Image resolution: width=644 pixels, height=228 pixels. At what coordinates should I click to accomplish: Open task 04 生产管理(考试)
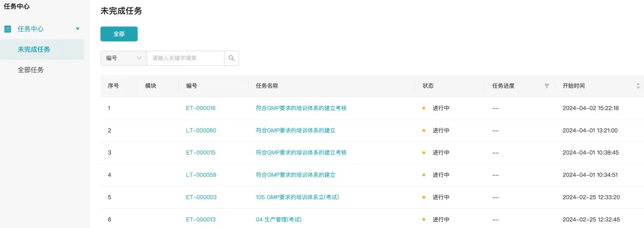(x=281, y=220)
